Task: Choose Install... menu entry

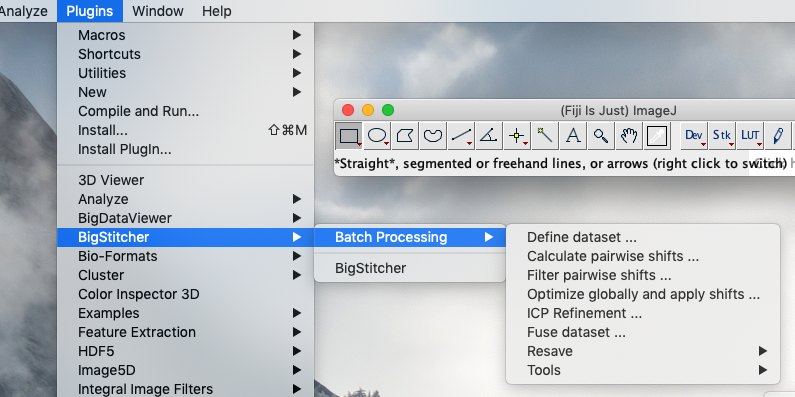Action: (x=186, y=130)
